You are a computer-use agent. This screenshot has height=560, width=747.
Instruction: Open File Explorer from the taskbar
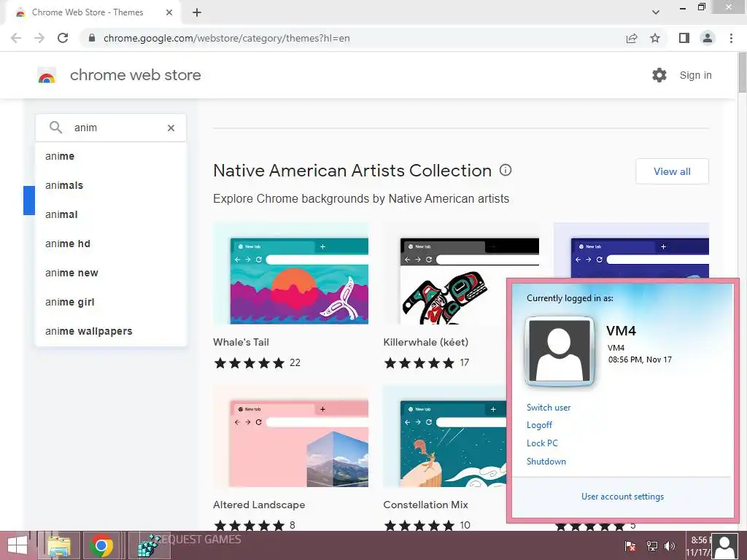pos(59,545)
